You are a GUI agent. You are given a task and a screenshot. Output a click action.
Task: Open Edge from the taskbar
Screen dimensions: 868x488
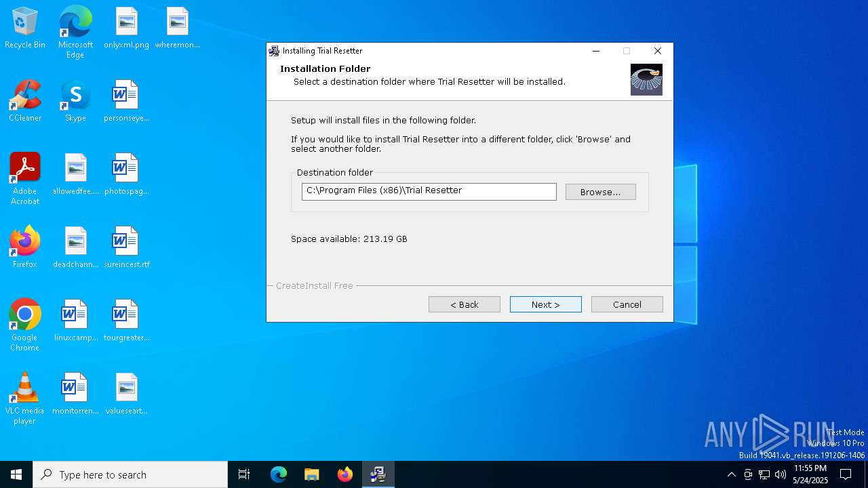(x=279, y=474)
